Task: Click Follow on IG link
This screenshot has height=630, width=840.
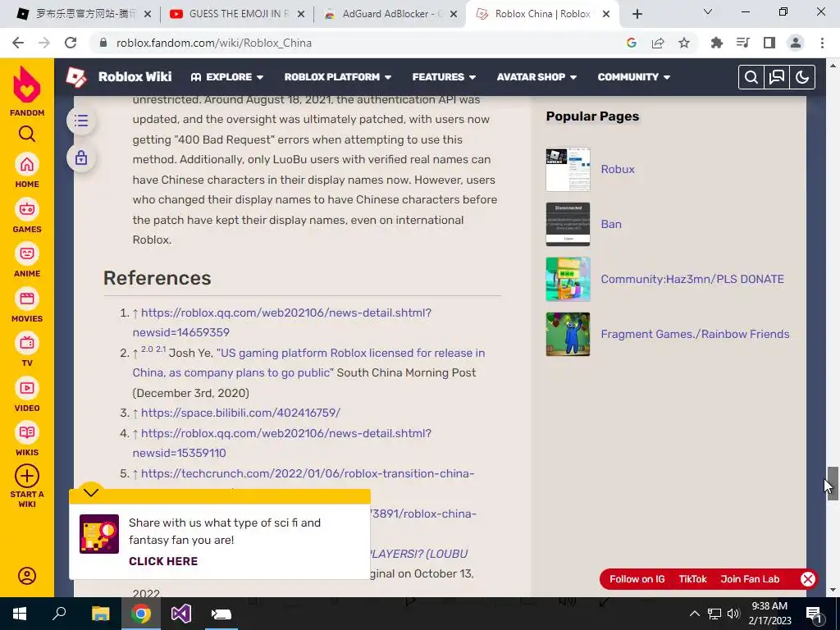Action: 637,579
